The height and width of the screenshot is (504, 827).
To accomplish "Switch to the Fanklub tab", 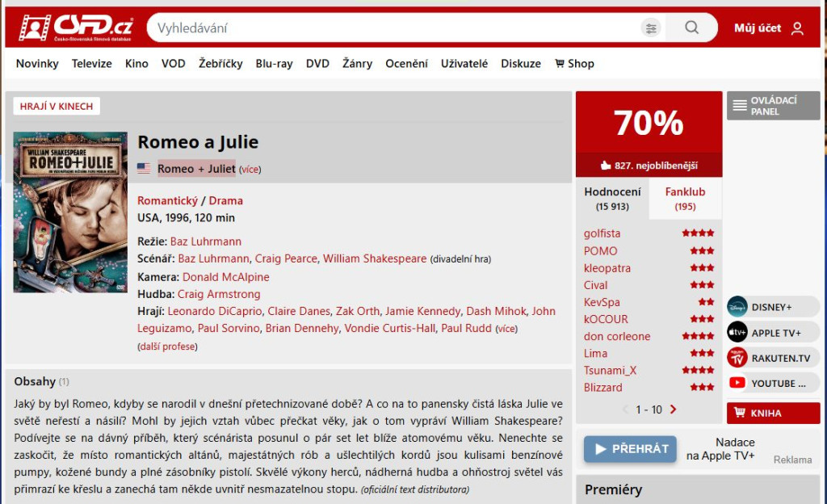I will click(685, 197).
